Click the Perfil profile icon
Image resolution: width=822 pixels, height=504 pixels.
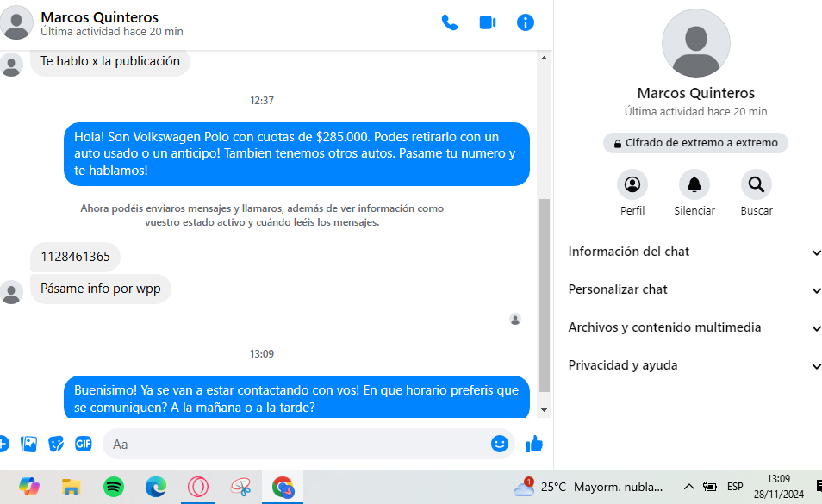click(632, 184)
